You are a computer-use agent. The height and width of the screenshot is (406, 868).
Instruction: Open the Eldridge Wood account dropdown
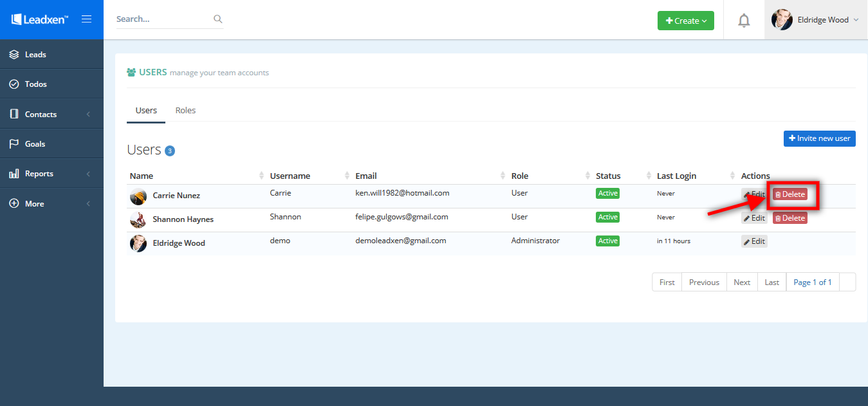[x=816, y=20]
